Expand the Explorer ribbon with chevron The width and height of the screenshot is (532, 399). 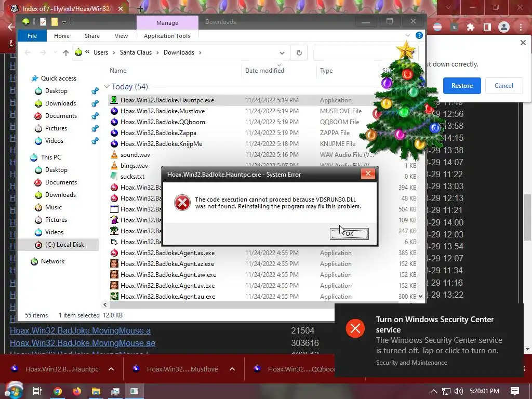coord(408,35)
